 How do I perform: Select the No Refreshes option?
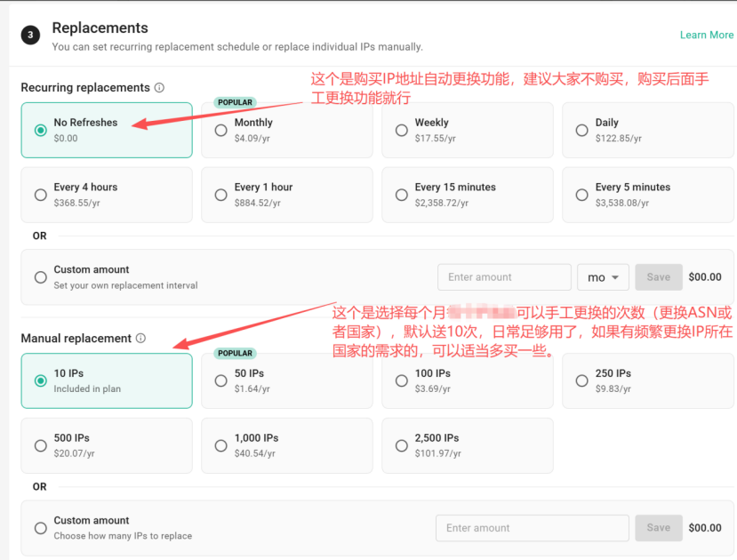pyautogui.click(x=107, y=130)
